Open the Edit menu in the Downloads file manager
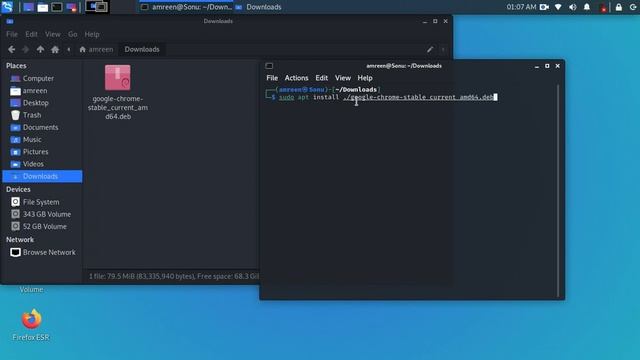This screenshot has width=640, height=360. click(31, 34)
